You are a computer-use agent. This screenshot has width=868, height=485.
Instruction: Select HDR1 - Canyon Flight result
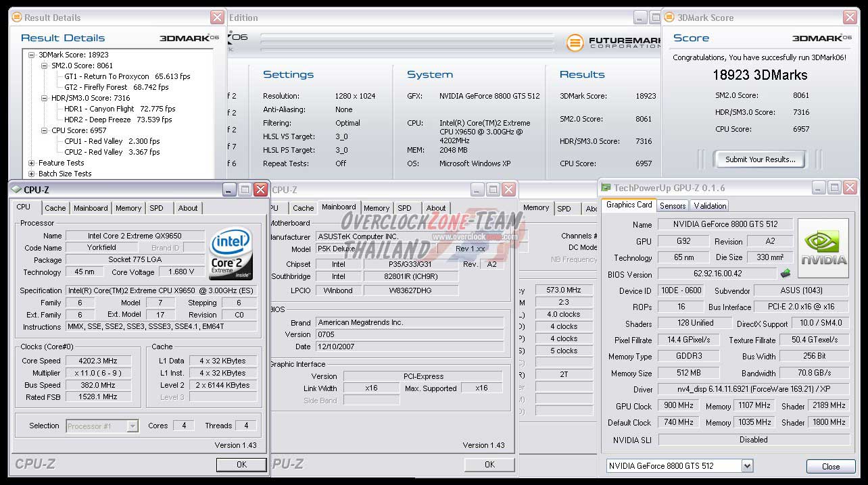pos(120,109)
